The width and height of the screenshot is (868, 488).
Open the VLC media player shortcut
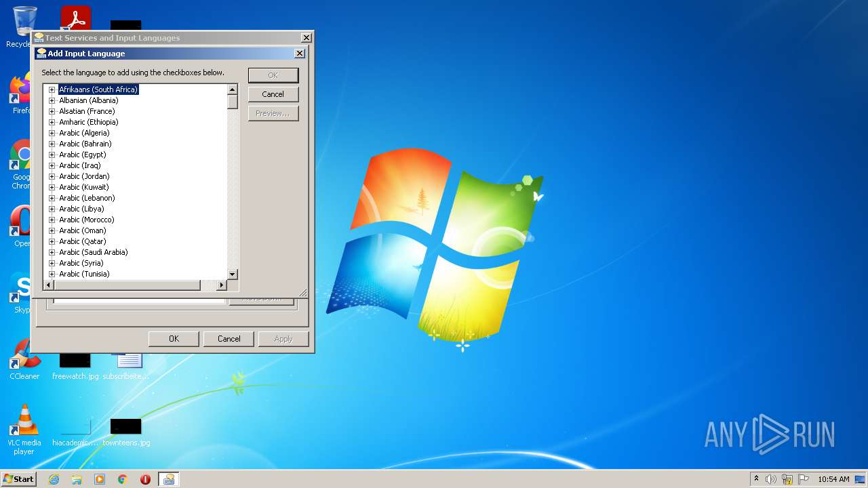(x=24, y=429)
